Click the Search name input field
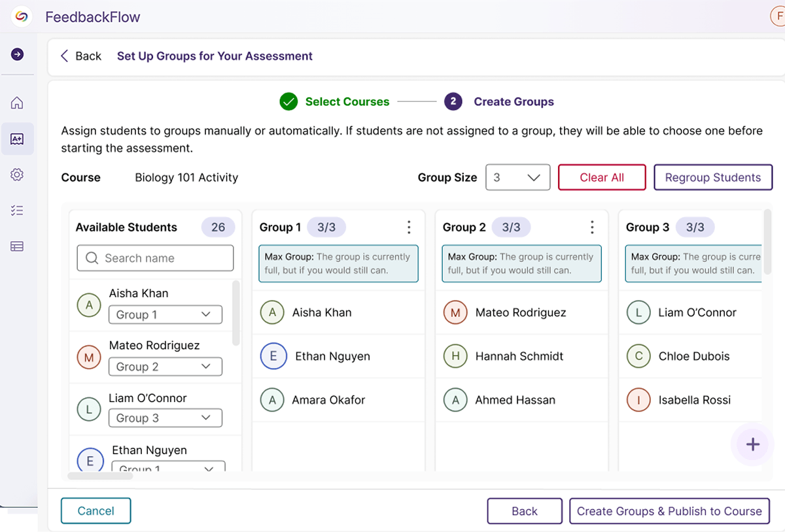Image resolution: width=785 pixels, height=532 pixels. click(155, 258)
